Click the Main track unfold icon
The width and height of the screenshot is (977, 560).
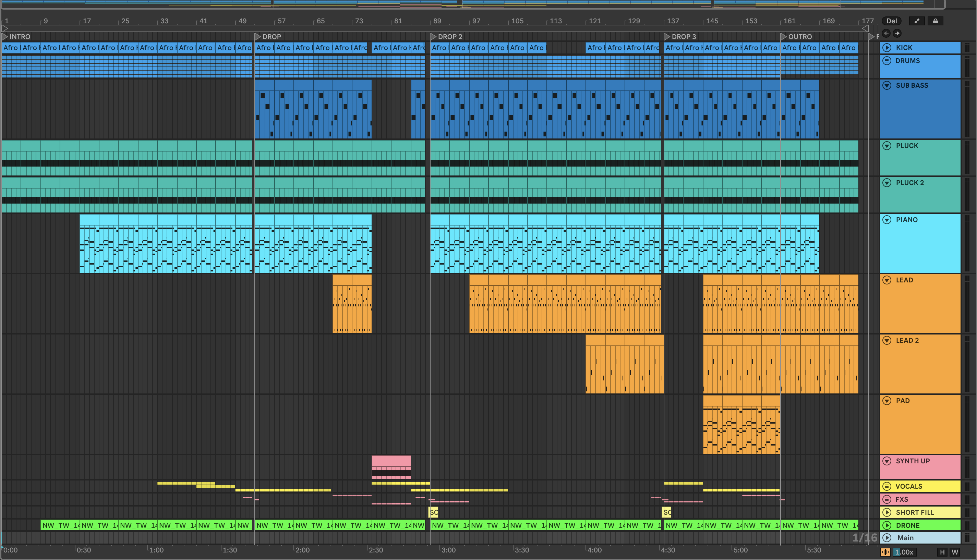[x=887, y=538]
